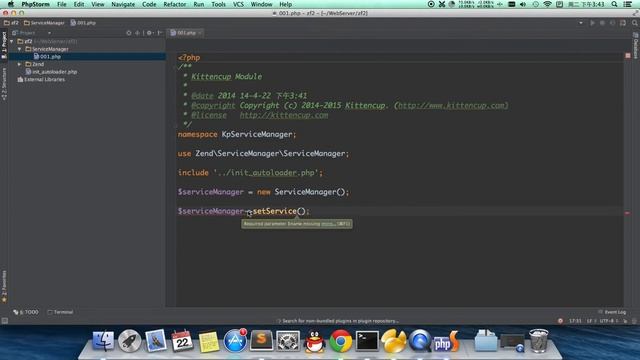Click the setService method call in code
Image resolution: width=640 pixels, height=360 pixels.
tap(274, 211)
